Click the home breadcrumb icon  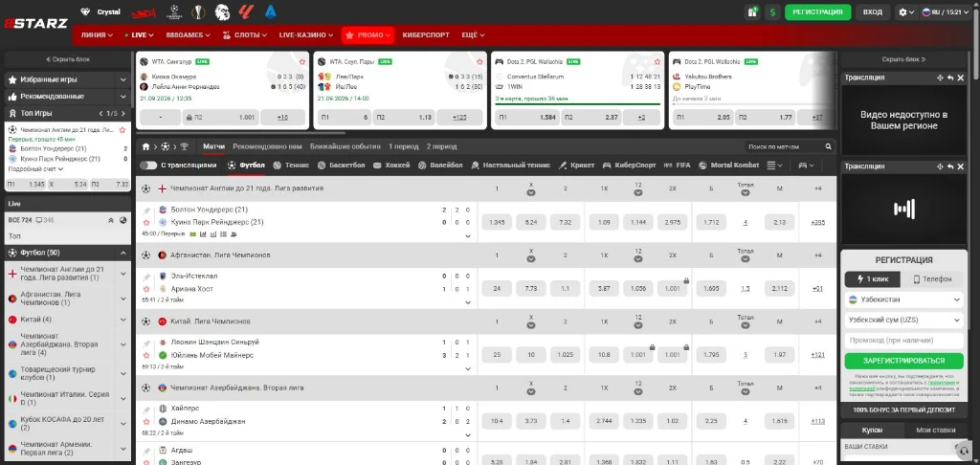(x=145, y=147)
